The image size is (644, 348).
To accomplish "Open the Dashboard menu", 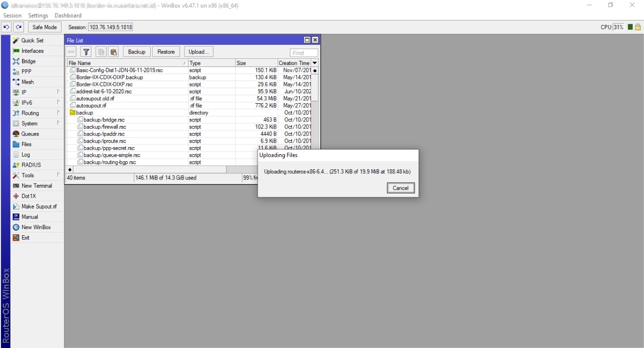I will click(x=68, y=16).
